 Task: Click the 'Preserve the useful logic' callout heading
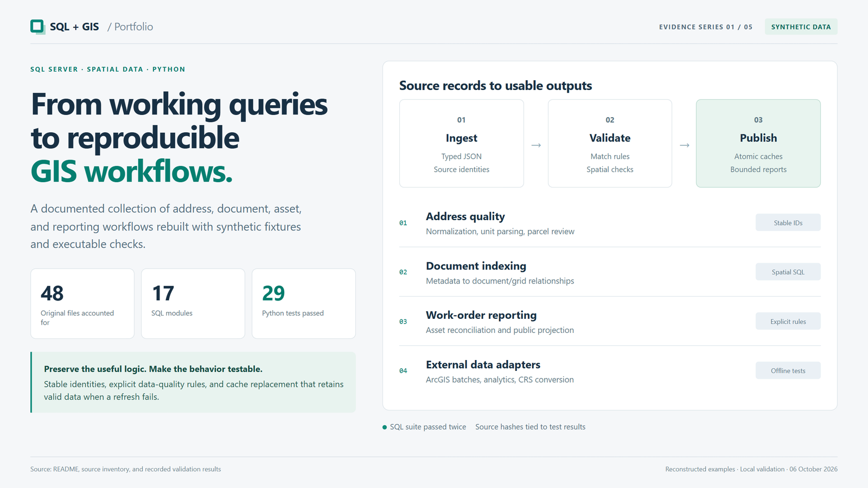click(x=153, y=369)
